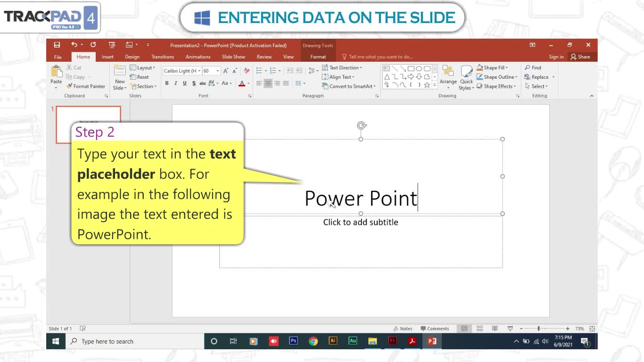Start Slide Show from status bar icon
The image size is (644, 362).
point(510,329)
